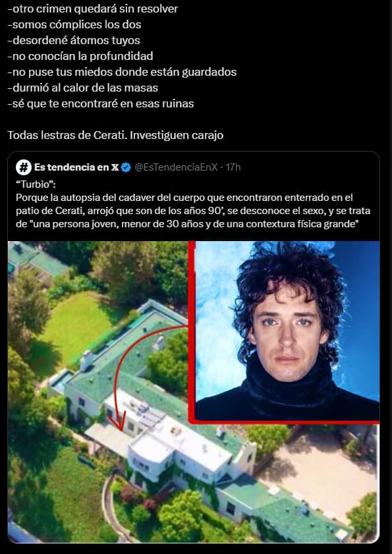Open the Es tendencia en X profile name
The image size is (392, 554).
(76, 167)
